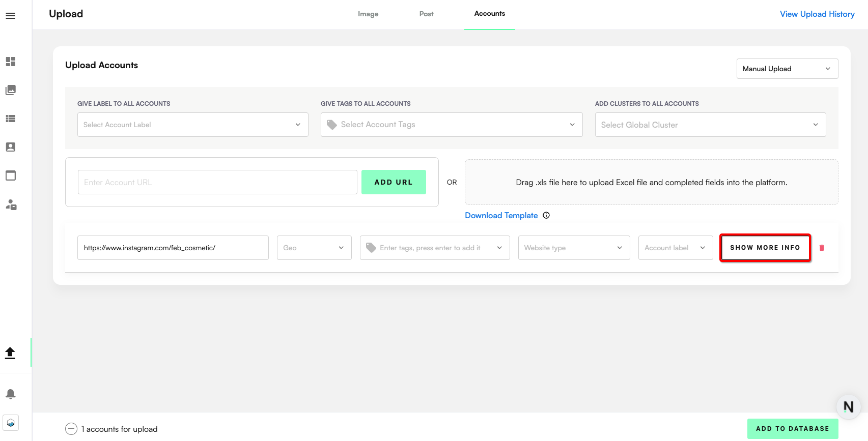The image size is (868, 441).
Task: Click the Enter Account URL field
Action: tap(217, 182)
